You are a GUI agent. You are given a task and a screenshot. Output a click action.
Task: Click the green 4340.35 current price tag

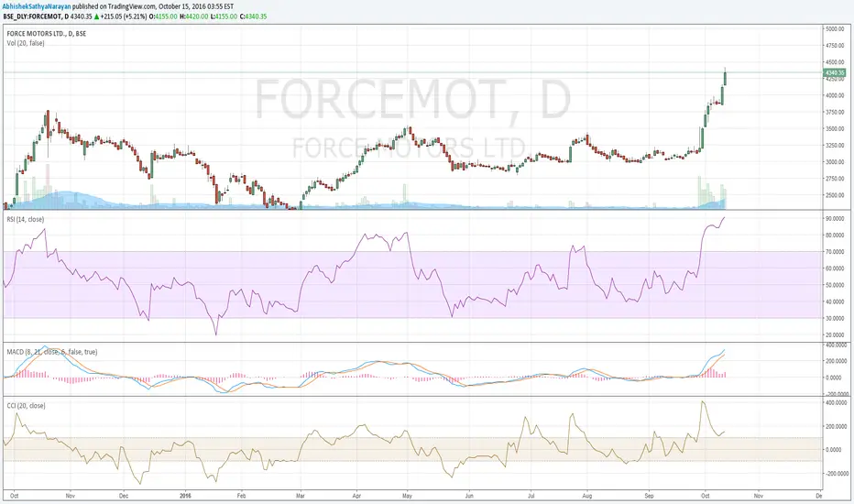[x=834, y=72]
